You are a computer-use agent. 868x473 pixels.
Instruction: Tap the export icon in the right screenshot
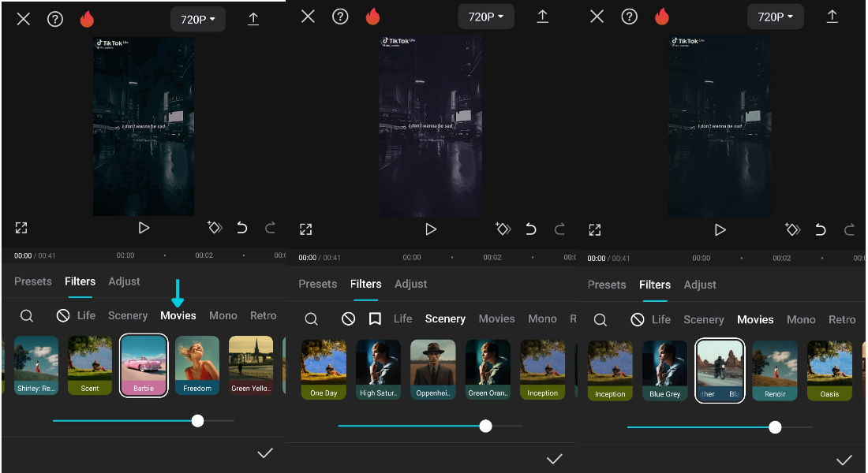pyautogui.click(x=832, y=17)
